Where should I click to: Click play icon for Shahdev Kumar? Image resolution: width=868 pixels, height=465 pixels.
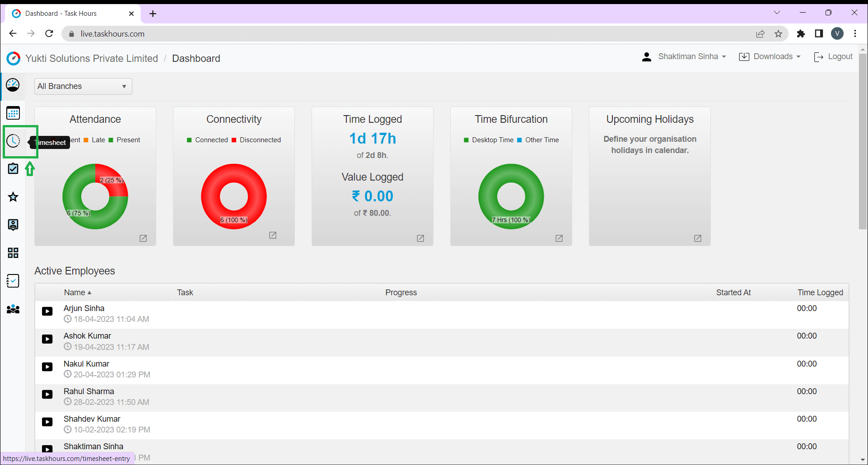[47, 422]
